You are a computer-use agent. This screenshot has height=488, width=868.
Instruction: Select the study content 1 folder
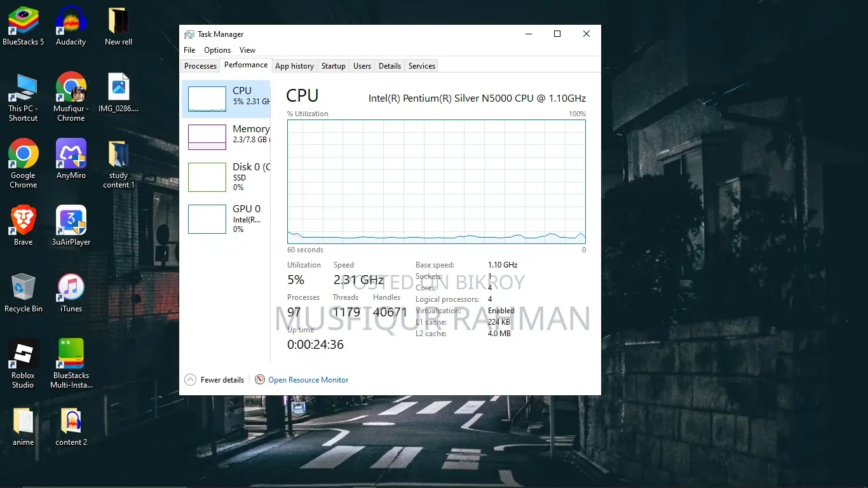click(x=119, y=165)
